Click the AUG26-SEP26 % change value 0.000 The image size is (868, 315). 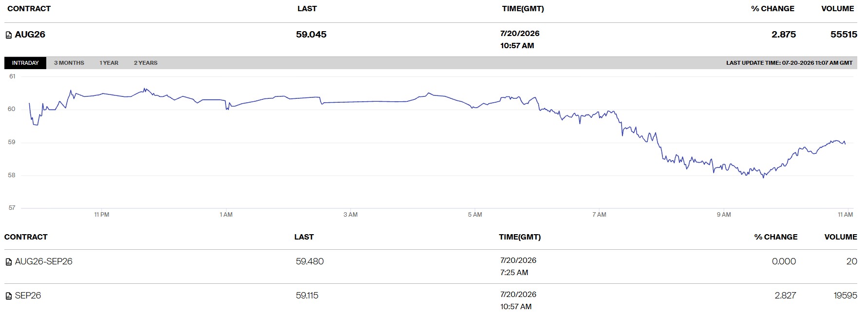(x=784, y=261)
